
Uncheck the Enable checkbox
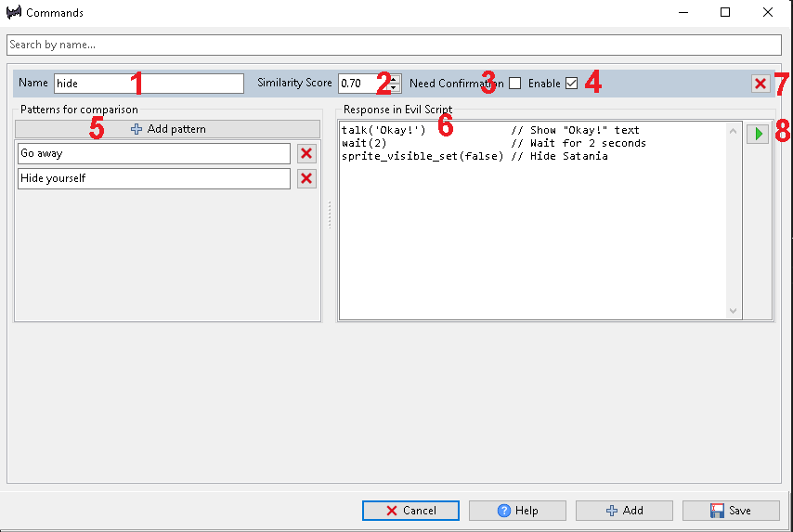pyautogui.click(x=571, y=84)
